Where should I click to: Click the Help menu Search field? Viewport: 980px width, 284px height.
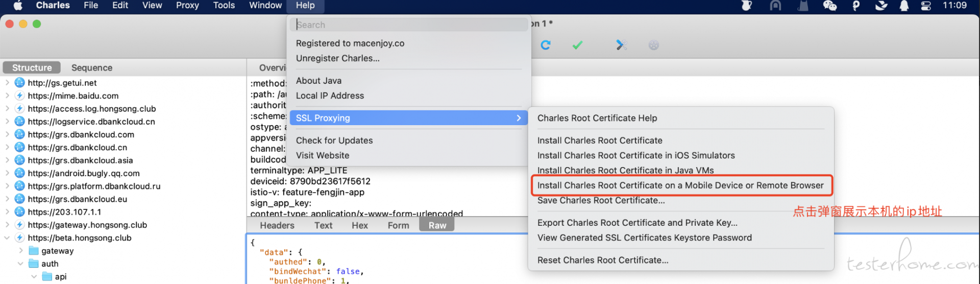(409, 25)
